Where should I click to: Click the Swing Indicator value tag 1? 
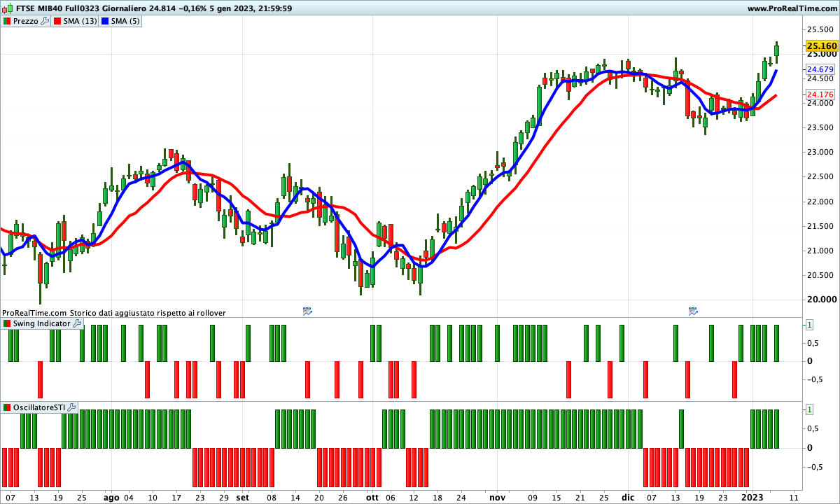point(809,324)
